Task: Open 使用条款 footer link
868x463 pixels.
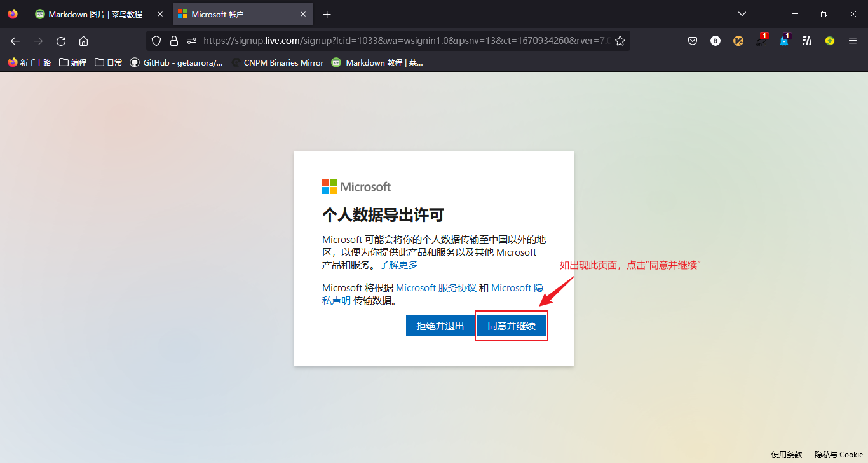Action: coord(787,454)
